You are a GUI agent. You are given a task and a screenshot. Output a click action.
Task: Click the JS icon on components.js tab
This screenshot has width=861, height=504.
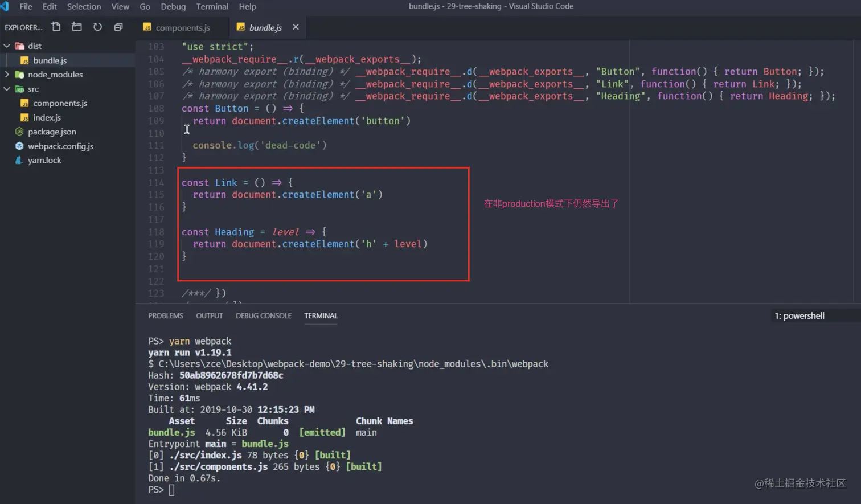pyautogui.click(x=147, y=27)
